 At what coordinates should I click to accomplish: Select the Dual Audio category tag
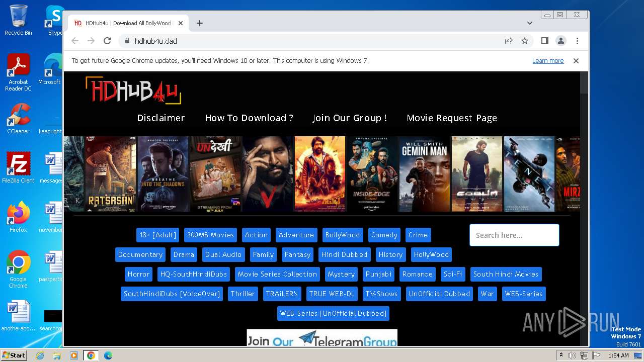223,254
